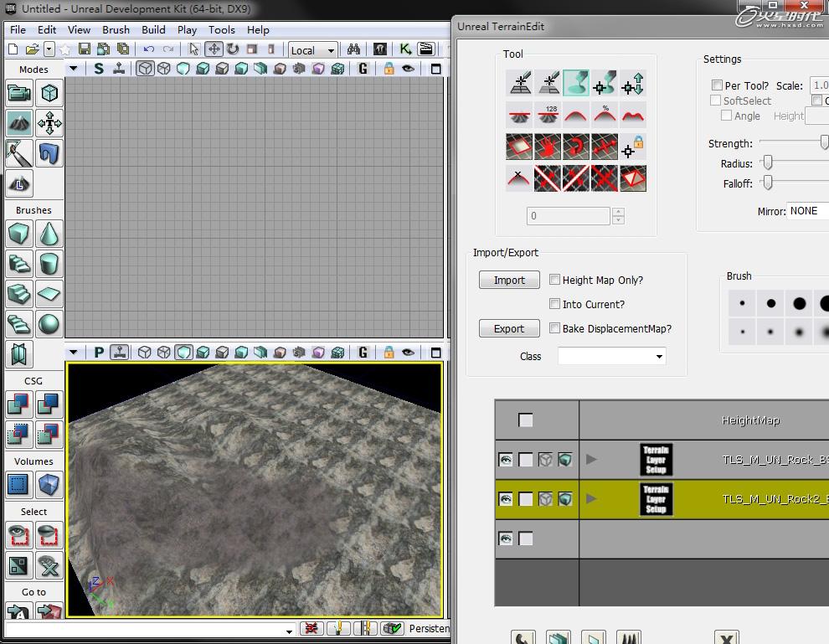Open perspective viewport options dropdown arrow

[x=74, y=352]
